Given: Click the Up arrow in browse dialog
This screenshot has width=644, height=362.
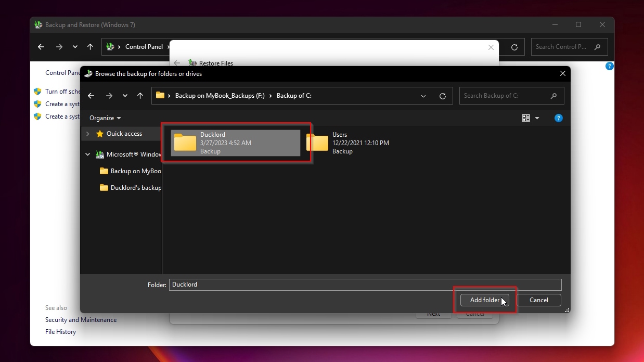Looking at the screenshot, I should pyautogui.click(x=140, y=96).
